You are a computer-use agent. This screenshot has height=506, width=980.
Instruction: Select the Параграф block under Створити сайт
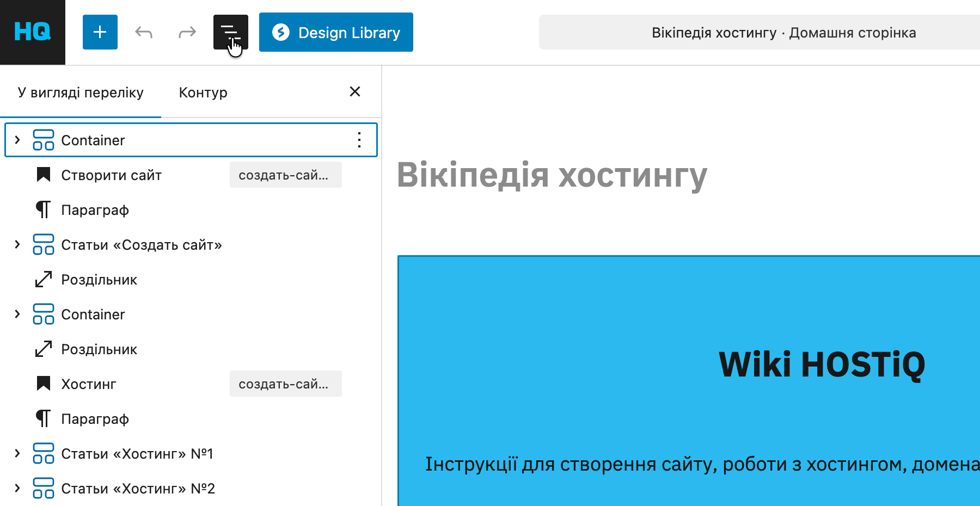(x=191, y=209)
